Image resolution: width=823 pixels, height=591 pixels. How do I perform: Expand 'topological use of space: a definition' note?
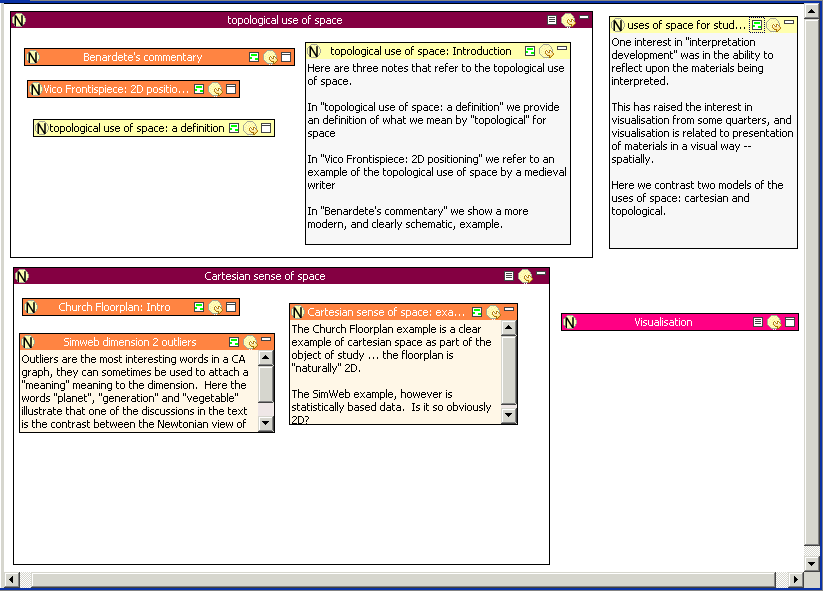point(266,128)
